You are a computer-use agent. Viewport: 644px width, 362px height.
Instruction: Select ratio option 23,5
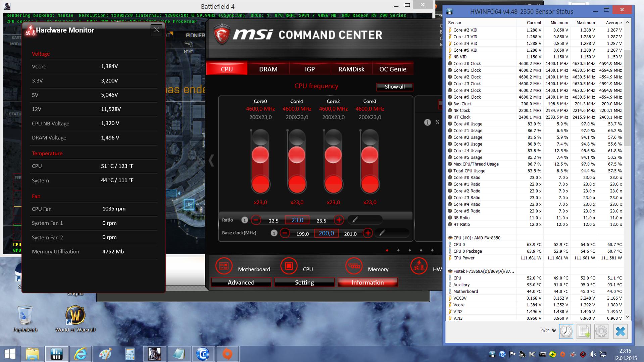(x=321, y=221)
